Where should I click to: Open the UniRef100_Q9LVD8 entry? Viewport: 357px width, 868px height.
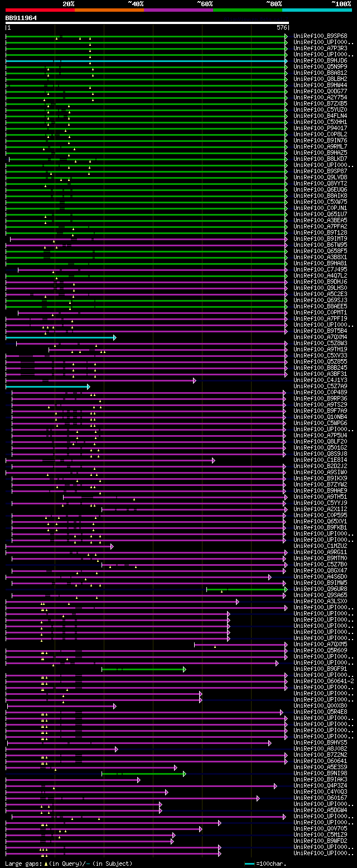(x=320, y=177)
